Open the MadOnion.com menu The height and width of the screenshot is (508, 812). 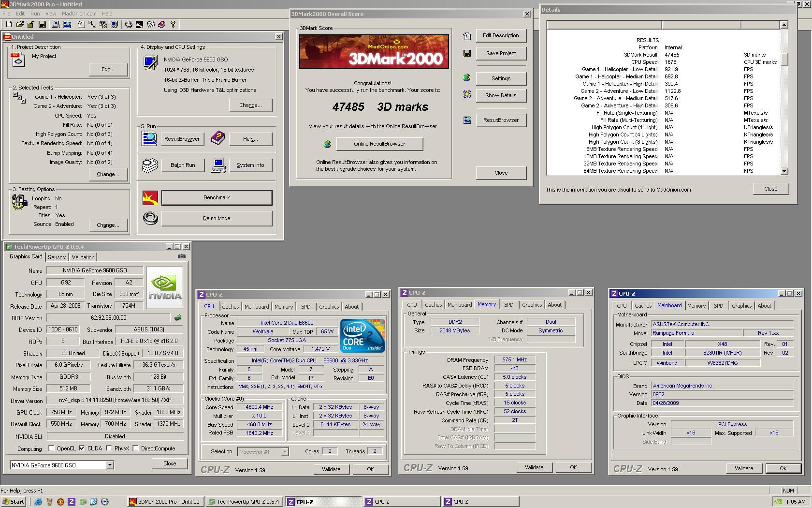(x=79, y=14)
